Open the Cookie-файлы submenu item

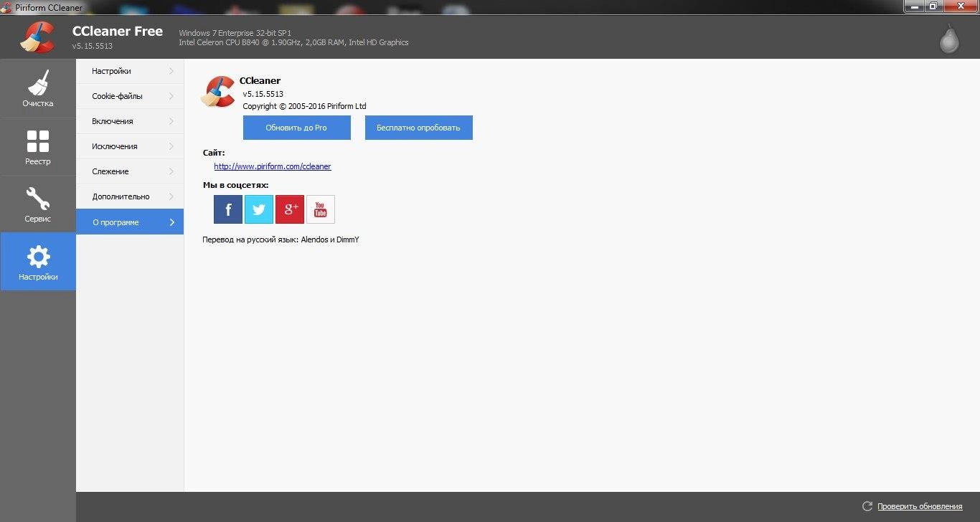pos(130,96)
